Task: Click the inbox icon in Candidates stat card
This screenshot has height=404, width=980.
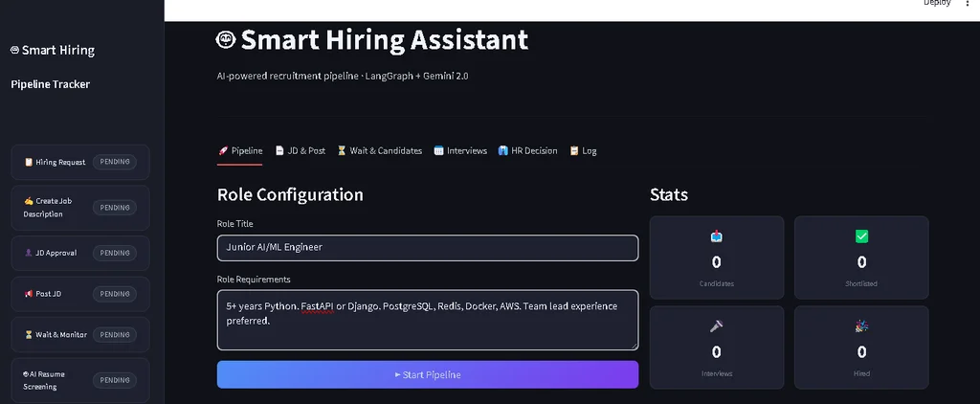Action: coord(716,236)
